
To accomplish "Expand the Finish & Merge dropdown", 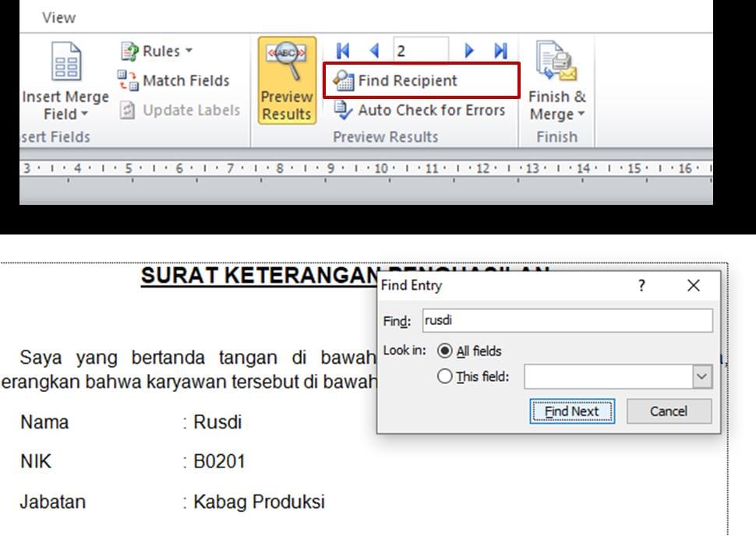I will click(556, 106).
